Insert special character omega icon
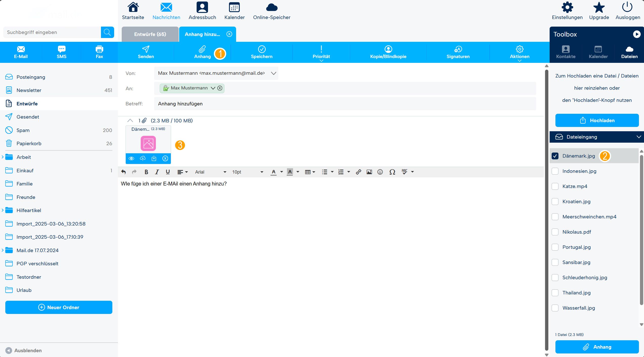644x357 pixels. (392, 172)
